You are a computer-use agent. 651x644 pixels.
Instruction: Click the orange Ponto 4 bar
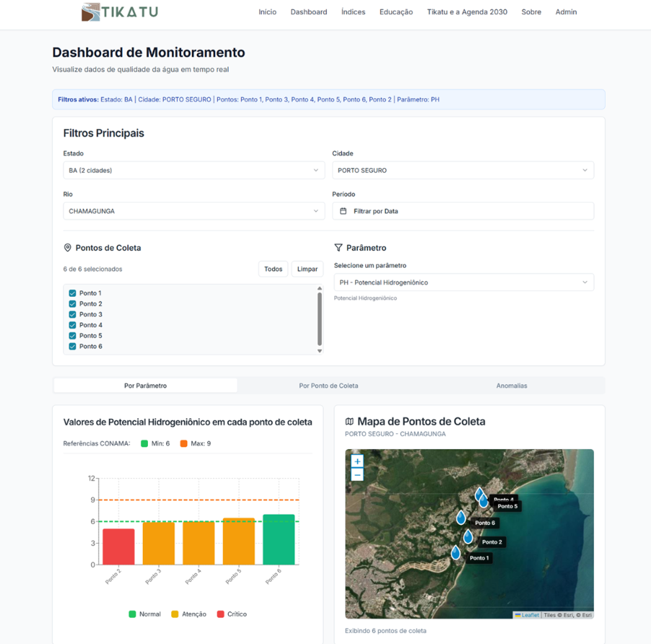(199, 543)
